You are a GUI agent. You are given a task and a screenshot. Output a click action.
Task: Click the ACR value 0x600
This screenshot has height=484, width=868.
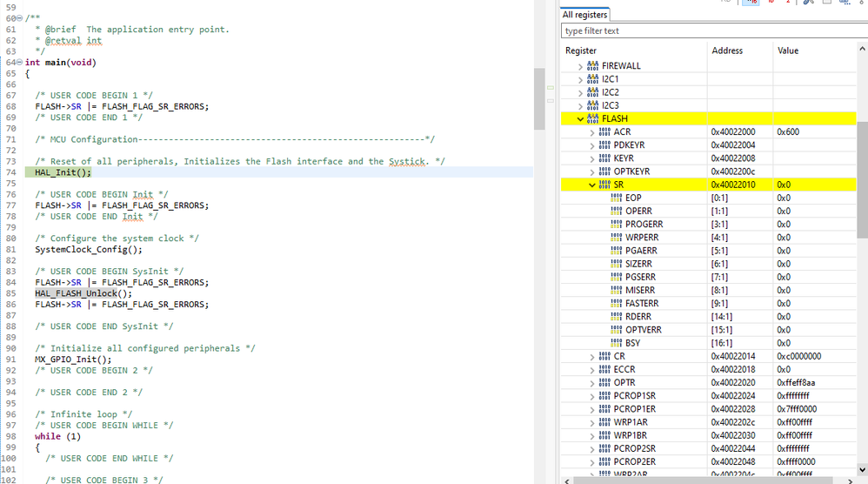coord(788,131)
